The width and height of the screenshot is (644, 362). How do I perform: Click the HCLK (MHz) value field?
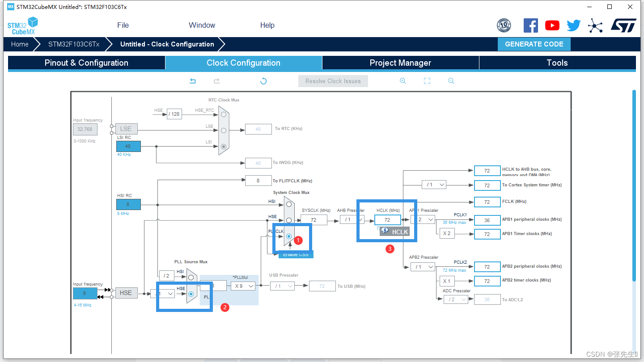[387, 219]
